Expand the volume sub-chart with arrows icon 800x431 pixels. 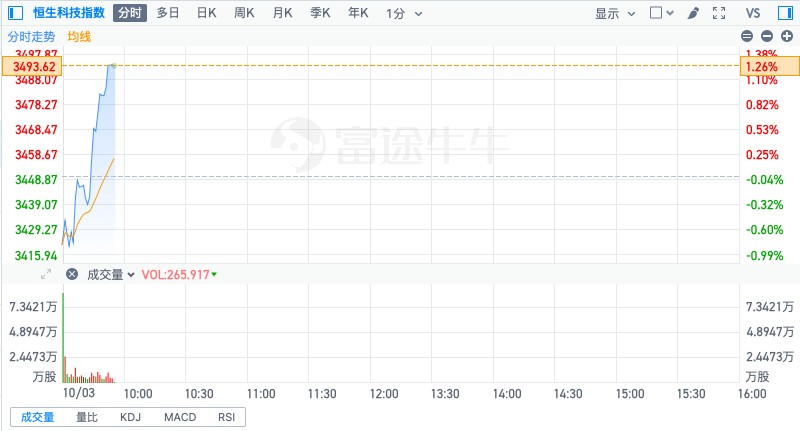pos(45,274)
